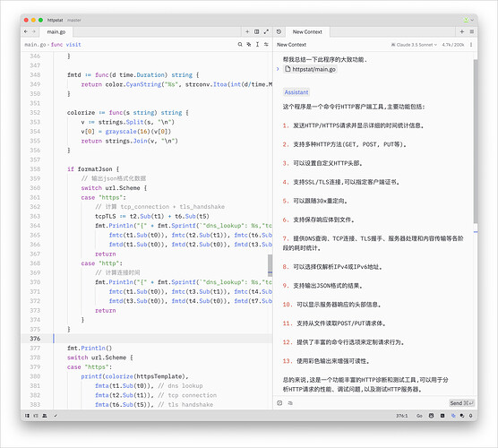
Task: Toggle the chat panel icon
Action: (462, 416)
